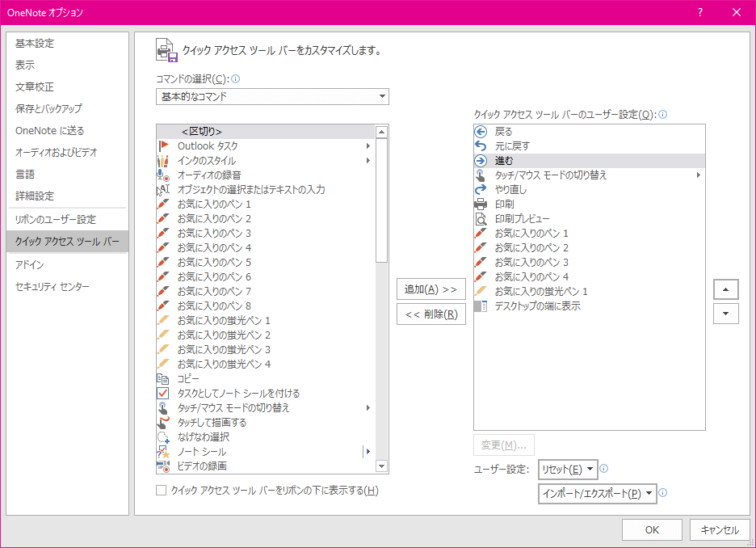Click command list scroll down arrow
This screenshot has height=548, width=756.
coord(382,466)
